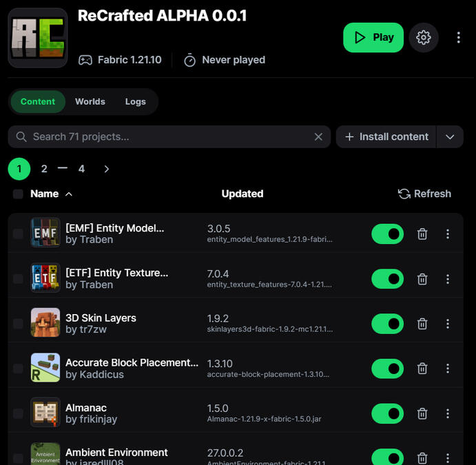
Task: Open author link tr7zw
Action: coord(93,329)
